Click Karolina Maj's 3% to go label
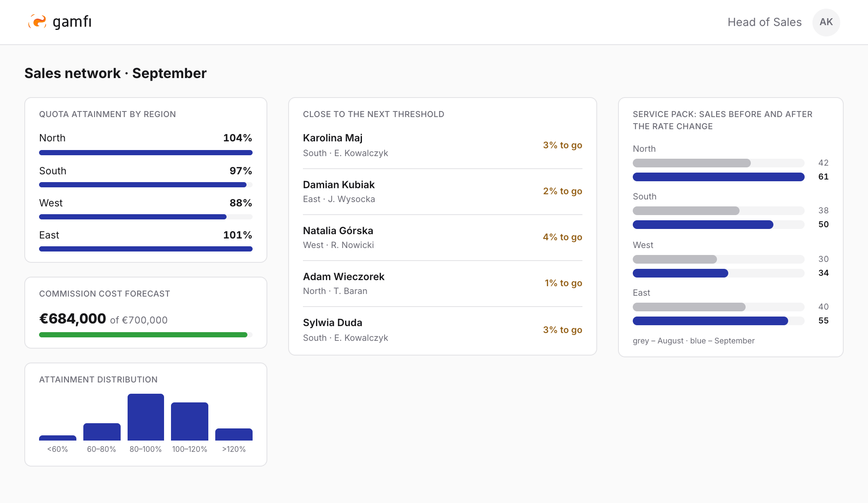 tap(562, 145)
